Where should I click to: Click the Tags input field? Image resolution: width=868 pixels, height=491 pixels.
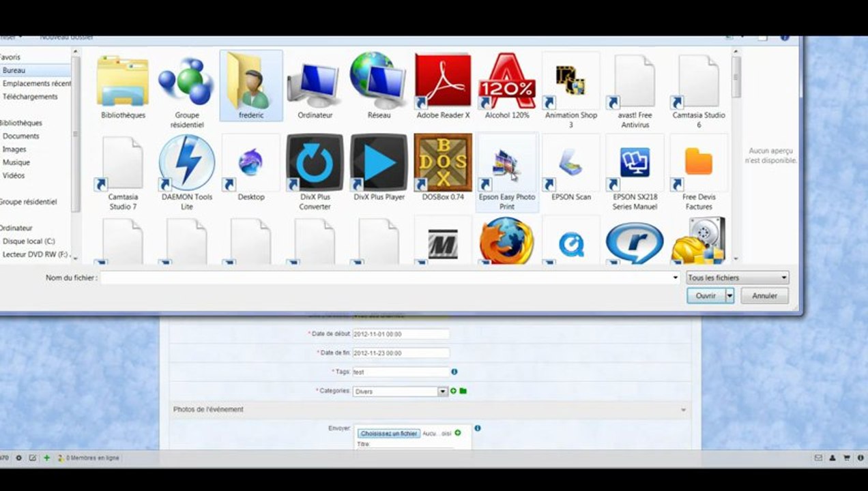(401, 372)
